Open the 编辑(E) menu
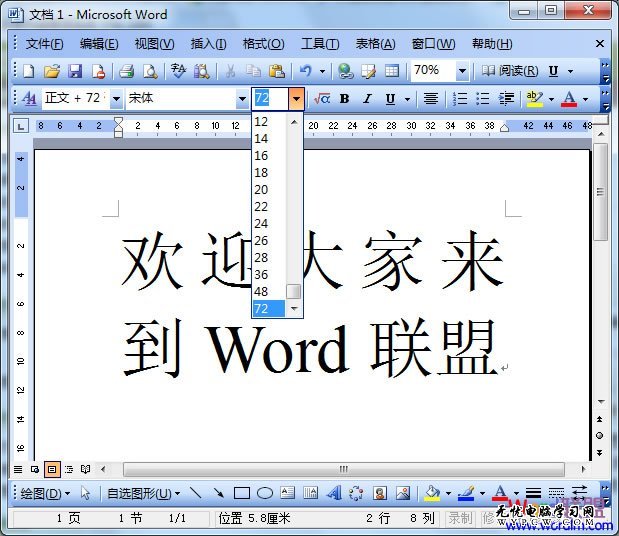 click(99, 44)
